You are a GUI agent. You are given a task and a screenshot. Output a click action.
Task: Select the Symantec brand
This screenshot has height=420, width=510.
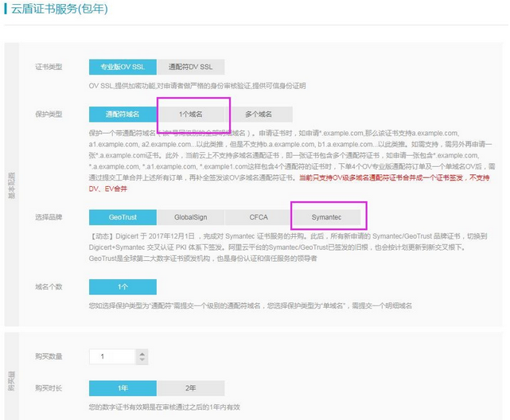click(327, 216)
